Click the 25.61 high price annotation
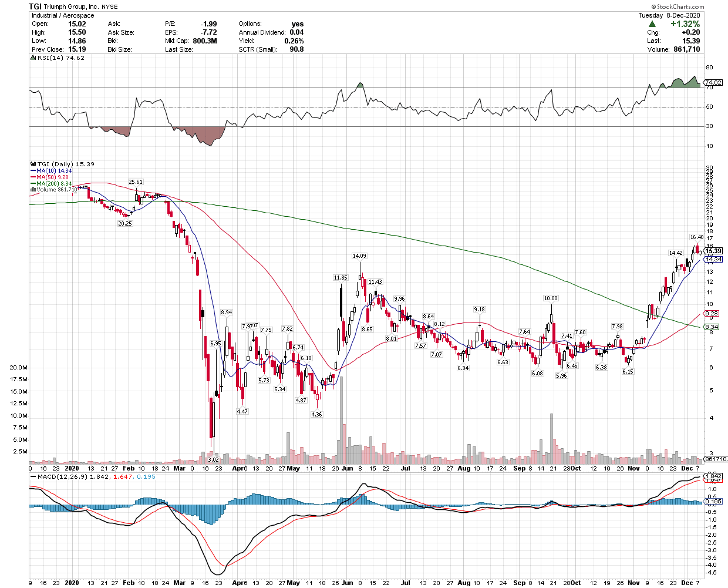This screenshot has width=728, height=588. (136, 182)
